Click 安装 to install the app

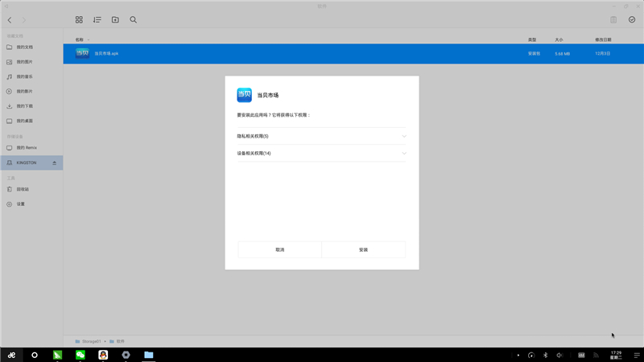pos(364,249)
